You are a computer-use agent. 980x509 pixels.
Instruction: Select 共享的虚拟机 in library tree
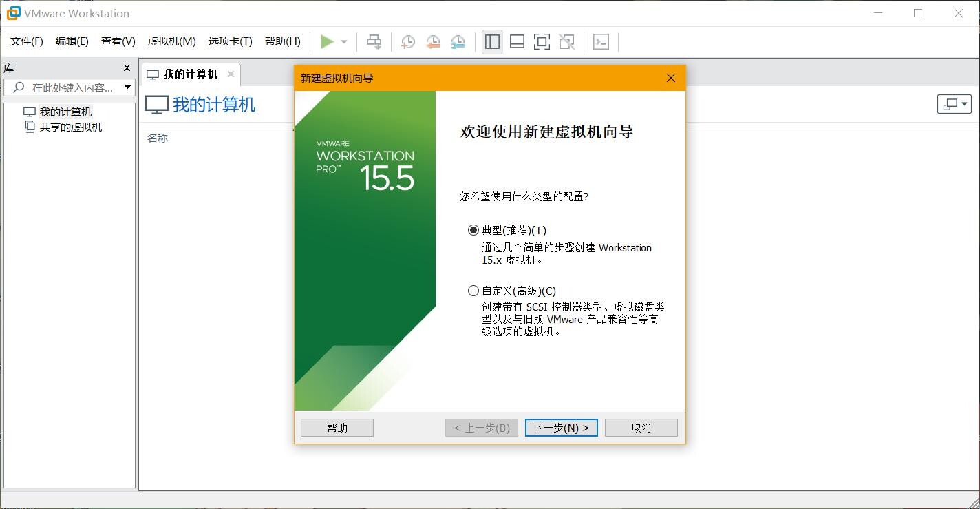pos(70,127)
